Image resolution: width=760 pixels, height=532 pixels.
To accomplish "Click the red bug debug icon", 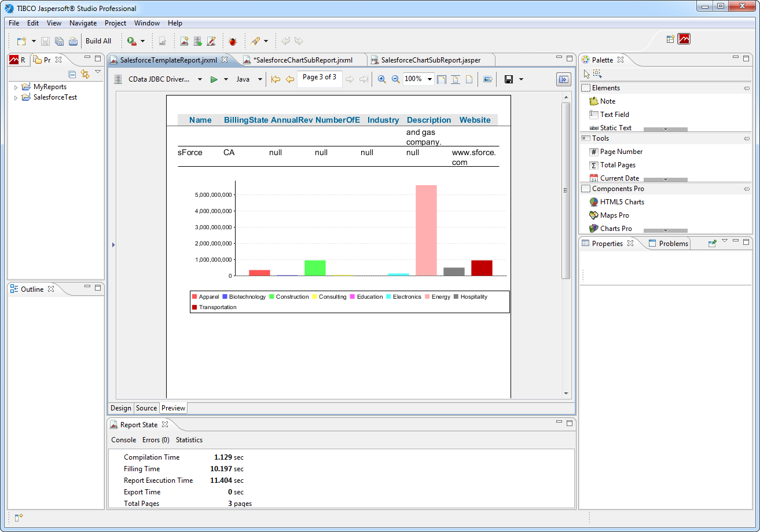I will click(233, 41).
